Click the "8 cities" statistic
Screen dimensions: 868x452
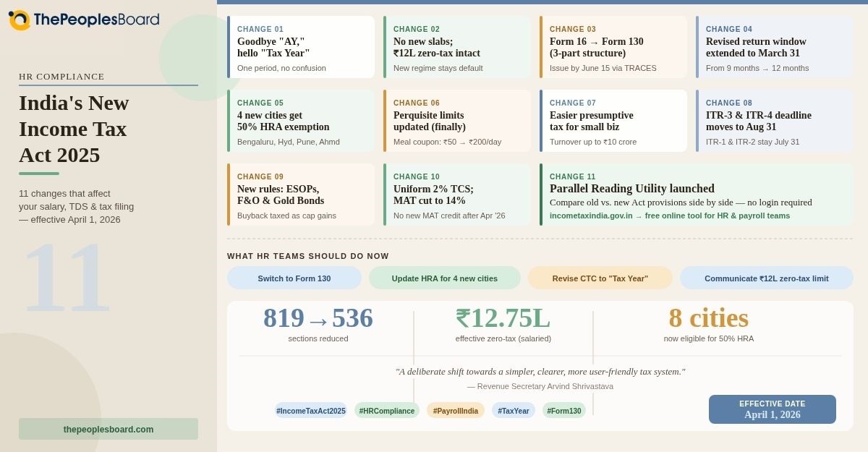(709, 319)
